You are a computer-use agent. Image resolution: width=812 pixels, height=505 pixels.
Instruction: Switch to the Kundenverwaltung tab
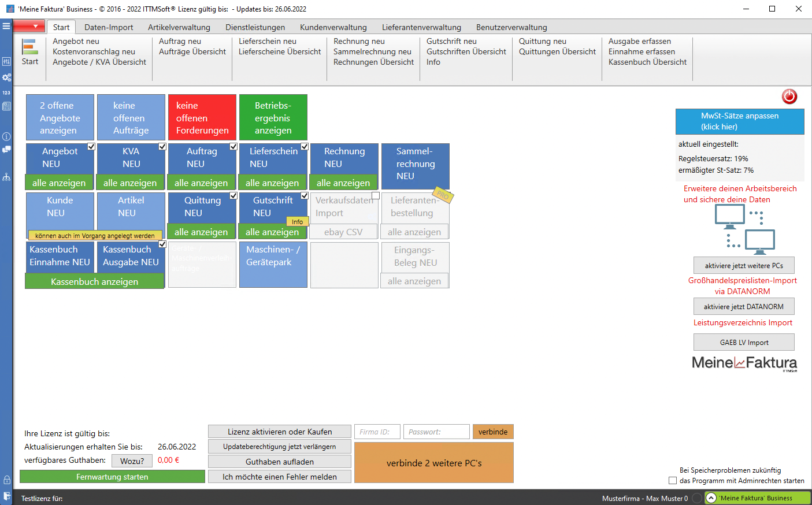point(333,27)
